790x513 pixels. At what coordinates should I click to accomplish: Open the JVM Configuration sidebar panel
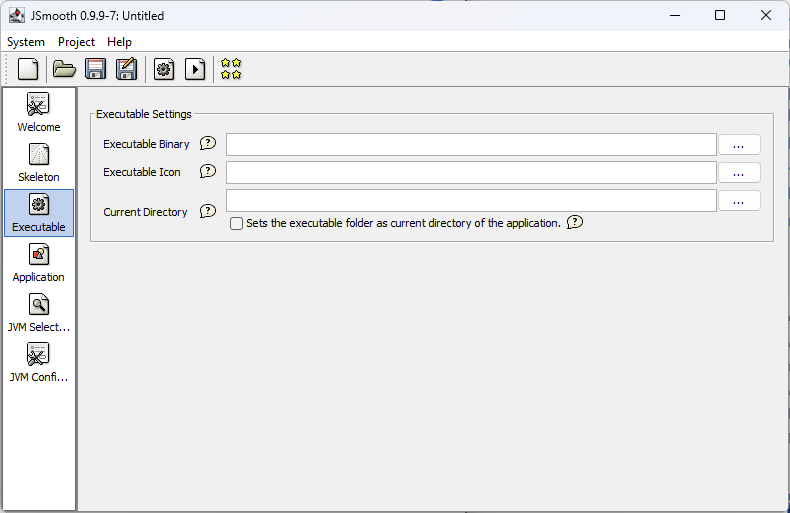(x=39, y=362)
